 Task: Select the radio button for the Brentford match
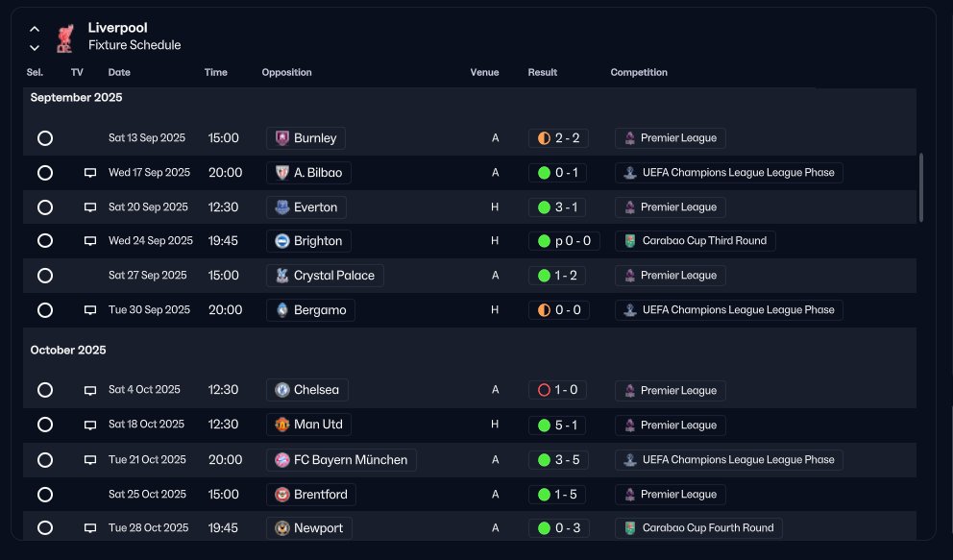tap(45, 495)
